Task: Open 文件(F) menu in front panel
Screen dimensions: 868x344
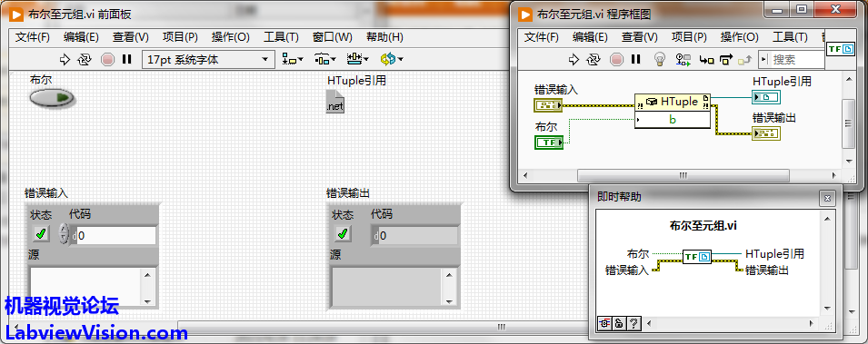Action: pos(33,37)
